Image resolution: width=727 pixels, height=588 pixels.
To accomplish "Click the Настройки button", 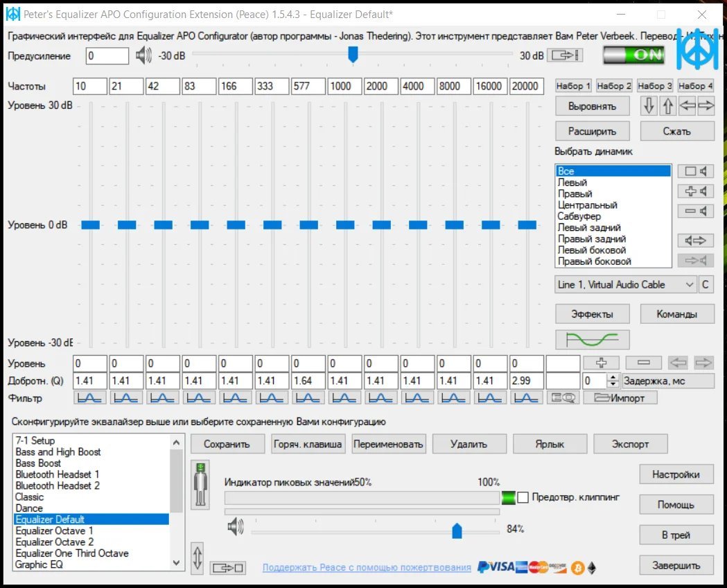I will coord(676,474).
